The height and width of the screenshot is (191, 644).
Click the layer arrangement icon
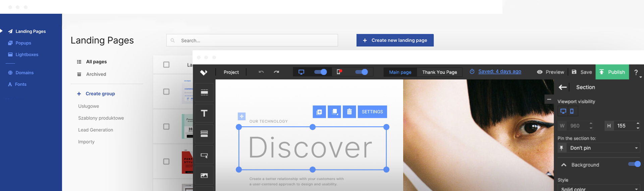[x=334, y=112]
